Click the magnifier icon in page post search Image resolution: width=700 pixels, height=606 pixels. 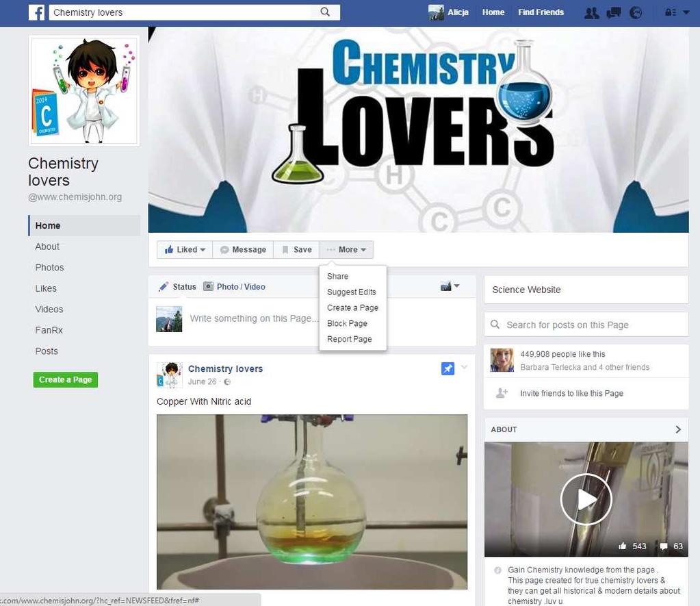click(x=495, y=325)
